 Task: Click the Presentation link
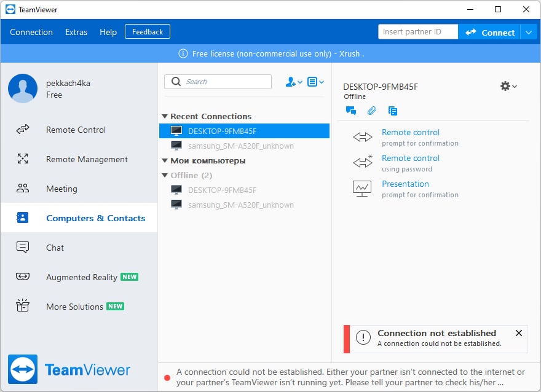coord(405,184)
